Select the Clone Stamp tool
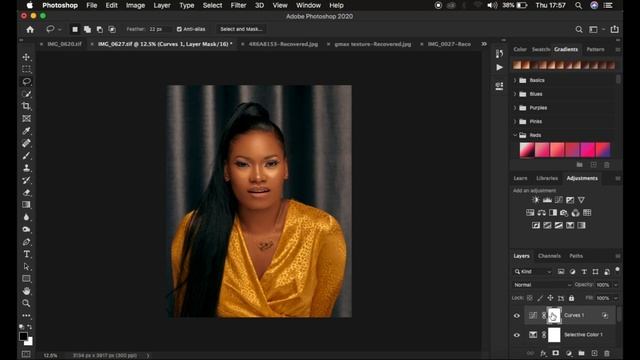The width and height of the screenshot is (640, 360). coord(27,168)
